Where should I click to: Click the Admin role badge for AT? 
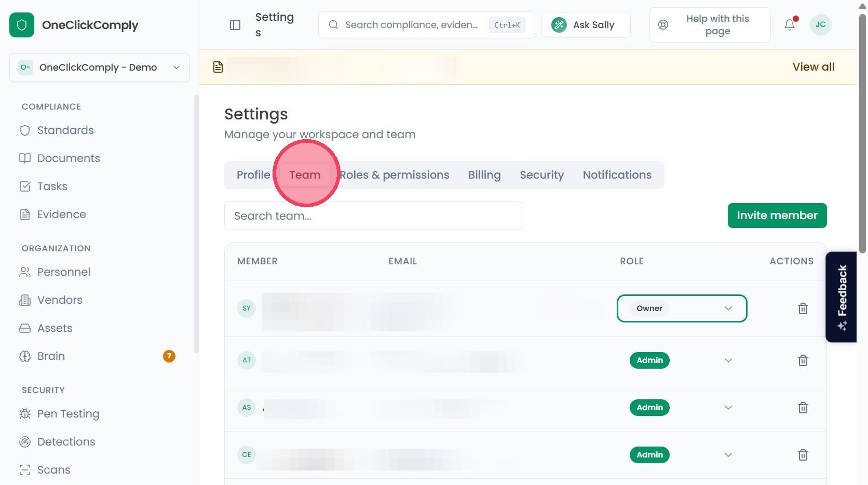[649, 360]
